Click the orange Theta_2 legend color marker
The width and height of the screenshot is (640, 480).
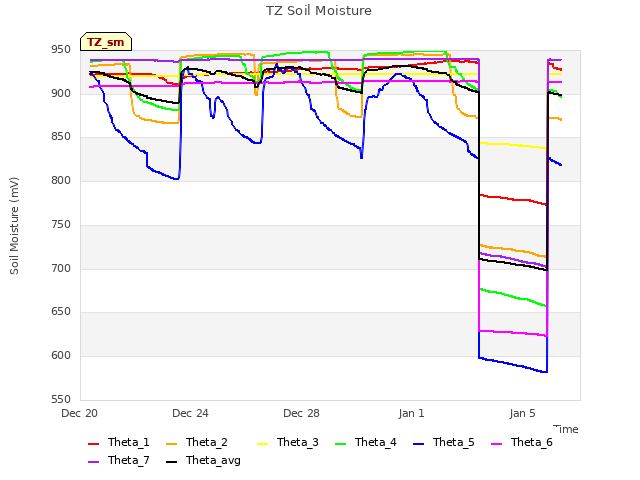click(172, 444)
